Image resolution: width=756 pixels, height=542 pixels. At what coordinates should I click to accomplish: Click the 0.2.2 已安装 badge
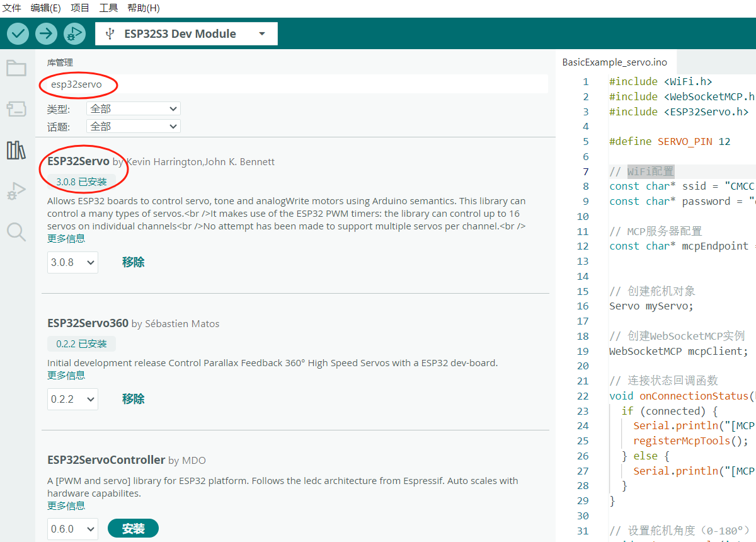click(x=81, y=344)
